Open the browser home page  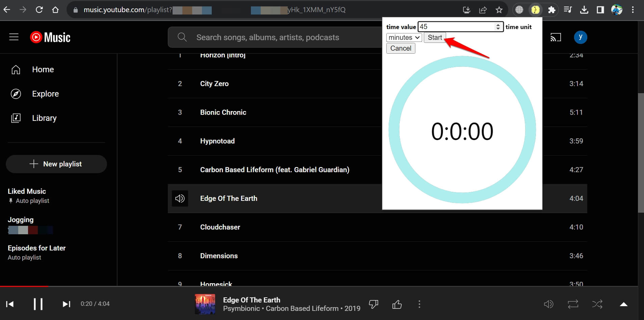tap(55, 10)
